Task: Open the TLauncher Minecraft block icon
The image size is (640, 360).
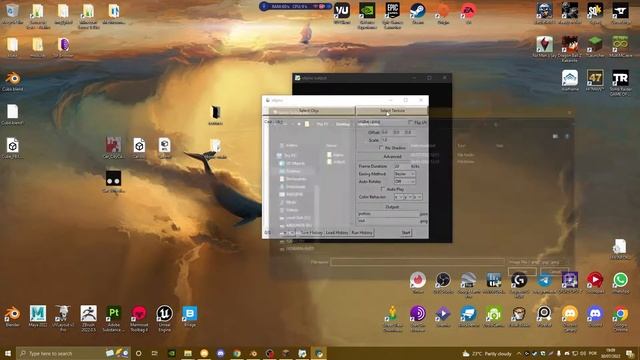Action: pyautogui.click(x=595, y=47)
